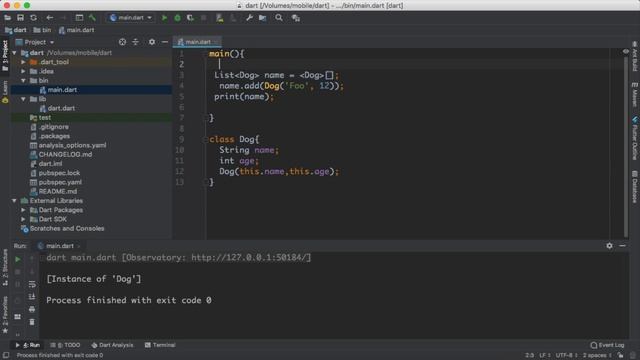Click the Project Structure folder icon
The height and width of the screenshot is (360, 640).
coord(262,18)
